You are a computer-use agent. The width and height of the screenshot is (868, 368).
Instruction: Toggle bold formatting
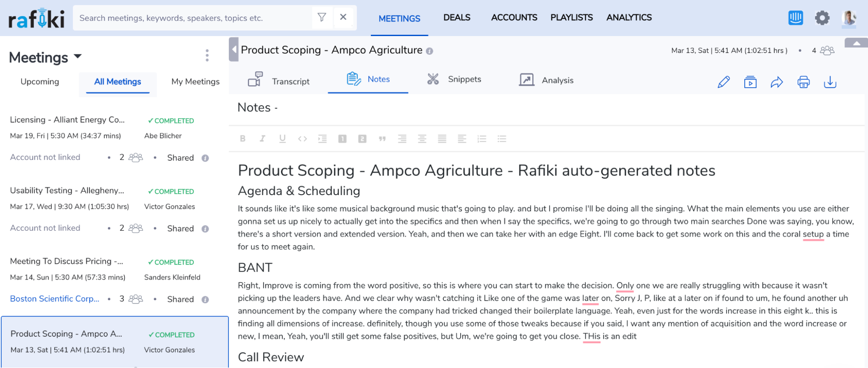(x=243, y=139)
